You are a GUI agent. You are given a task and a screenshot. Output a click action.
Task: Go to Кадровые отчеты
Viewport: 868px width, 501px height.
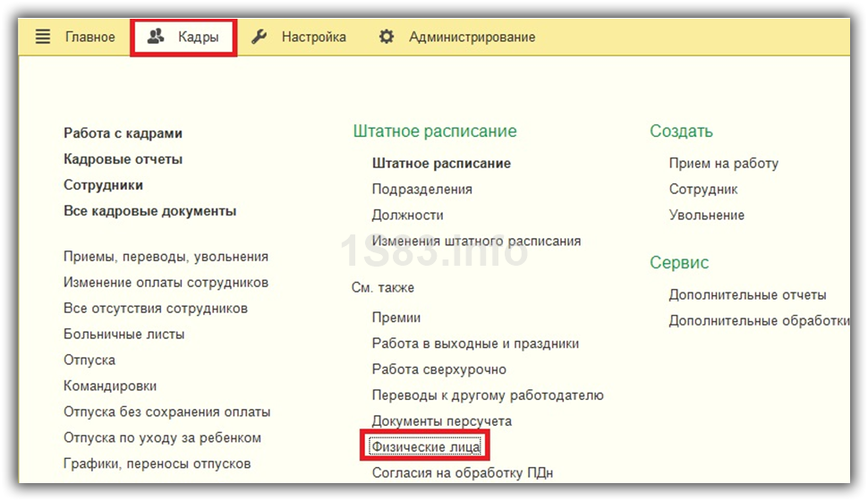point(123,159)
